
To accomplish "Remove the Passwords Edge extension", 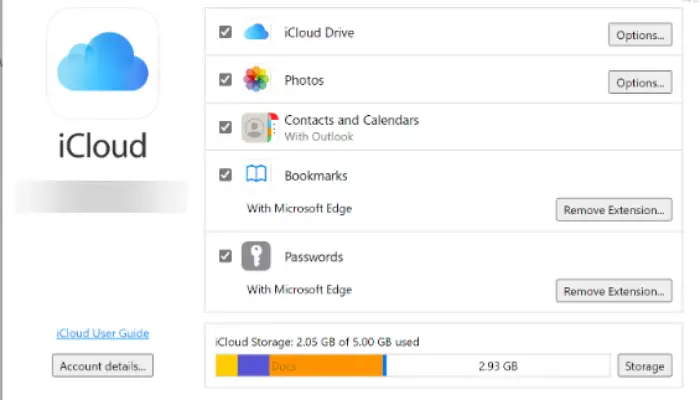I will [x=614, y=291].
